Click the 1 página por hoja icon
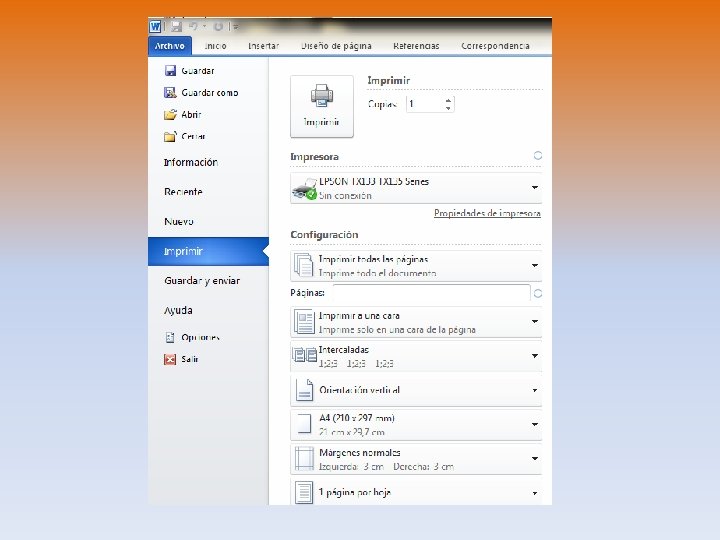 pyautogui.click(x=304, y=492)
